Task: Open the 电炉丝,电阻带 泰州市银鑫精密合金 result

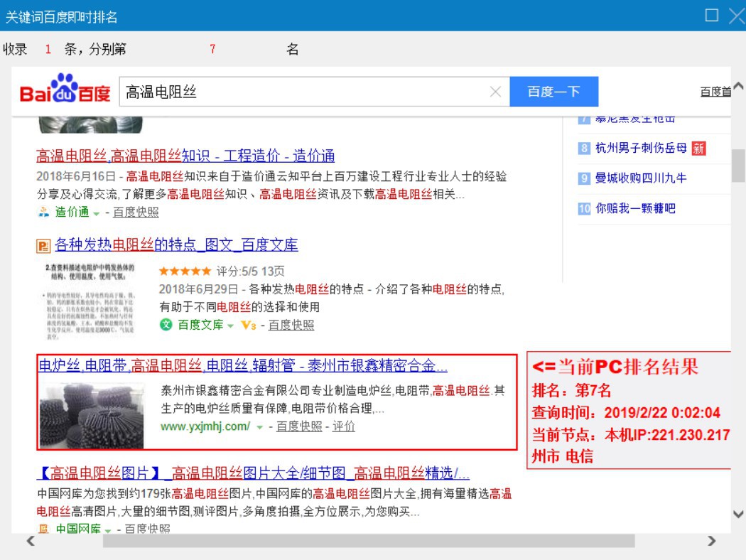Action: coord(243,365)
